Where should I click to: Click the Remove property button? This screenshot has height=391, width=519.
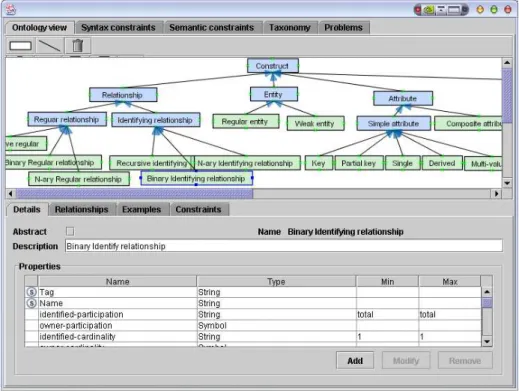coord(465,361)
